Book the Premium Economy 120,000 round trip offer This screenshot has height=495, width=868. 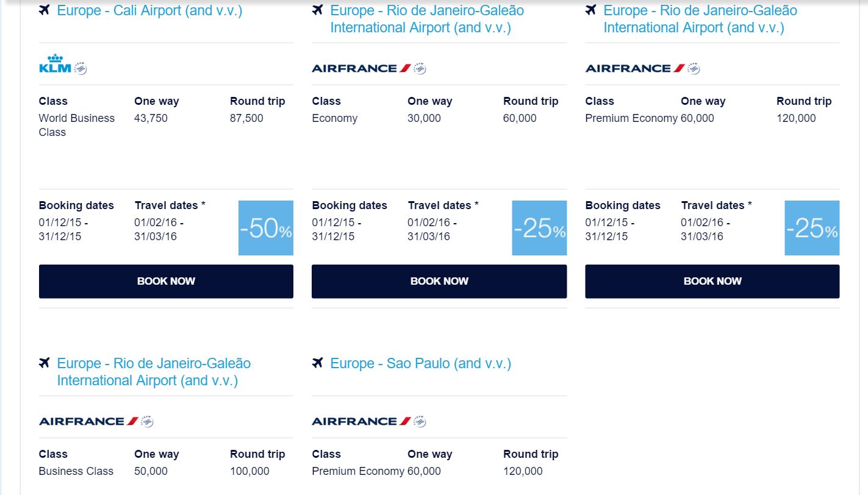tap(712, 281)
